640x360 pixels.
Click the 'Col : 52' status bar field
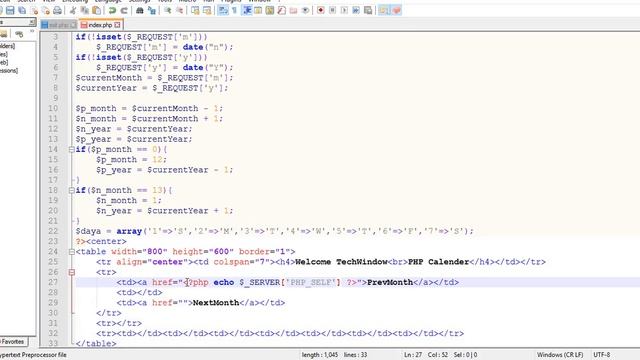point(438,355)
